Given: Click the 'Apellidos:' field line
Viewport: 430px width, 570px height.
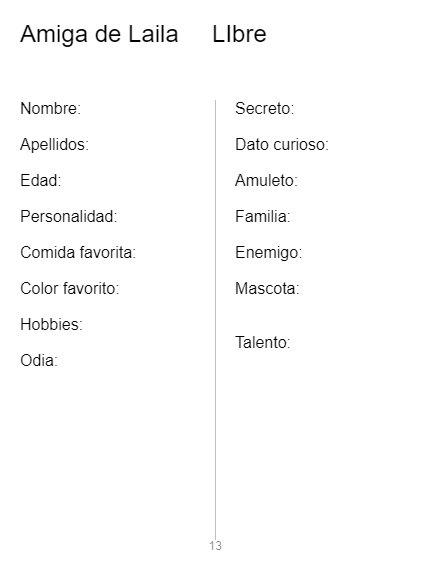Looking at the screenshot, I should (55, 145).
